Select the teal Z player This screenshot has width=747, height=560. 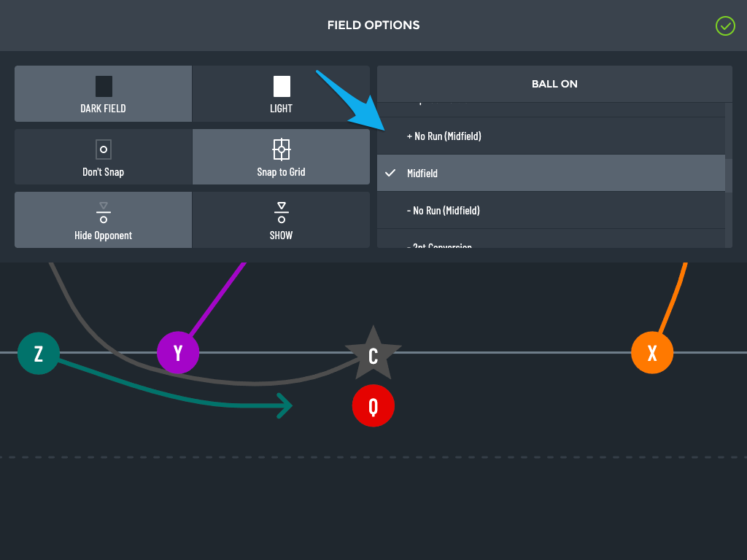[x=39, y=354]
